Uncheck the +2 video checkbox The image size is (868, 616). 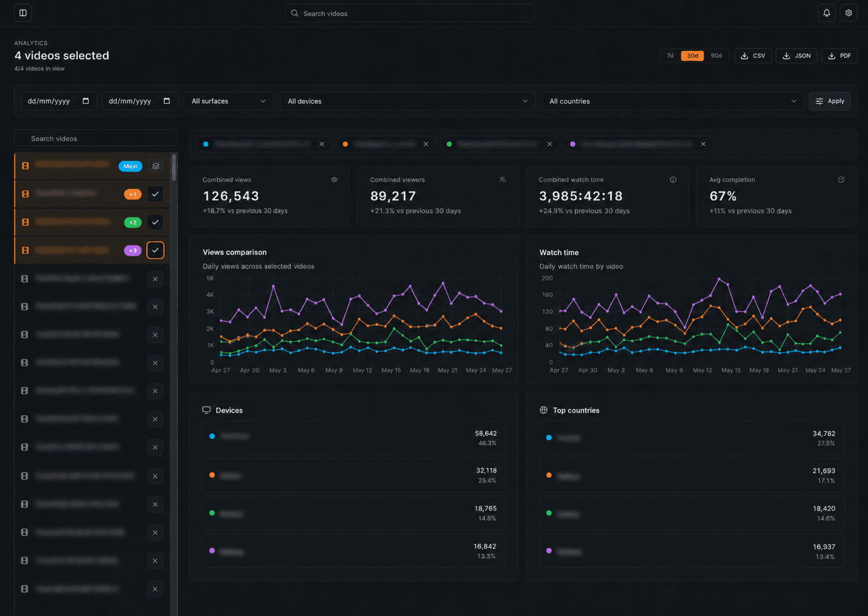[x=155, y=222]
